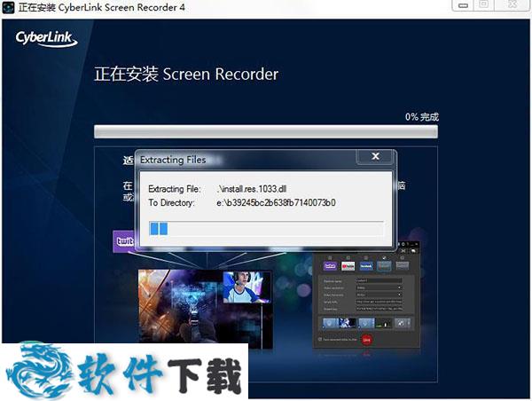Click the CyberLink logo
532x401 pixels.
point(46,38)
